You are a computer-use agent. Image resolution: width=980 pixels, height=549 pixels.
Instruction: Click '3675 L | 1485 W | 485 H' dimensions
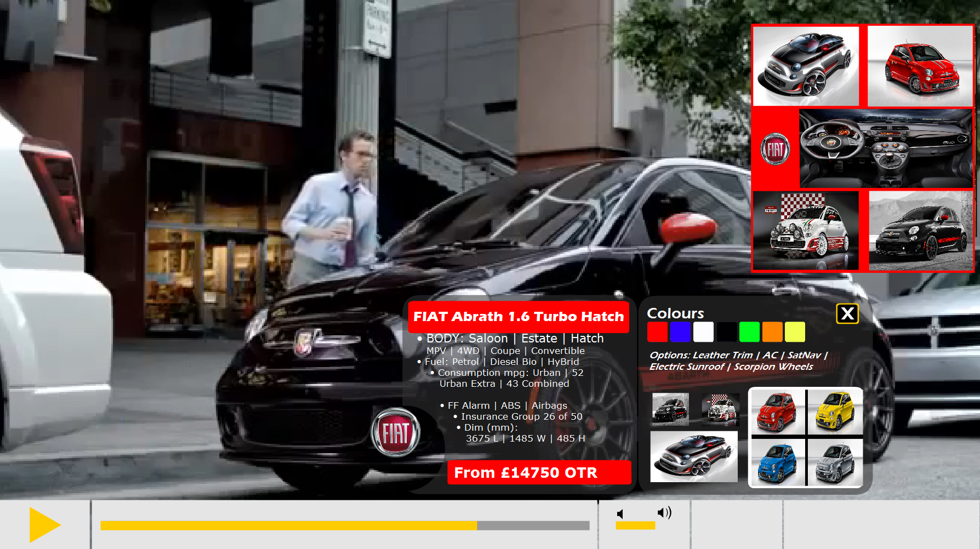[526, 438]
